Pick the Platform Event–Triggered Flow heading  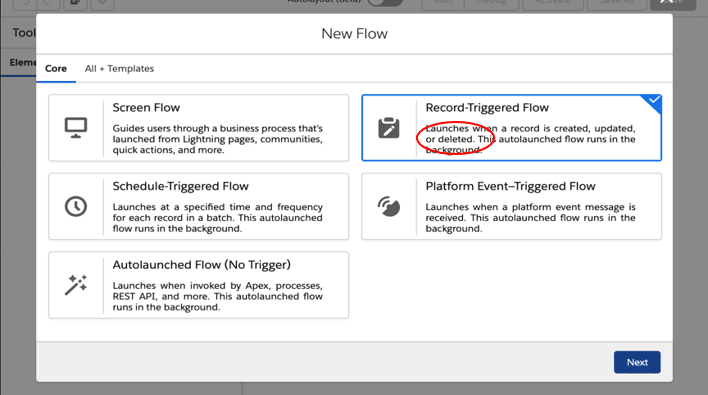click(510, 186)
